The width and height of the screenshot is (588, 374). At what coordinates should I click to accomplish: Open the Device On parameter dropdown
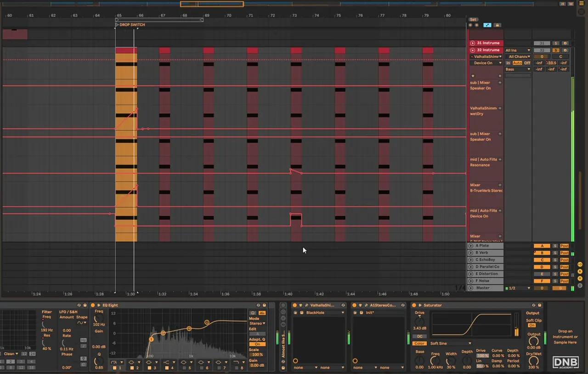point(486,63)
